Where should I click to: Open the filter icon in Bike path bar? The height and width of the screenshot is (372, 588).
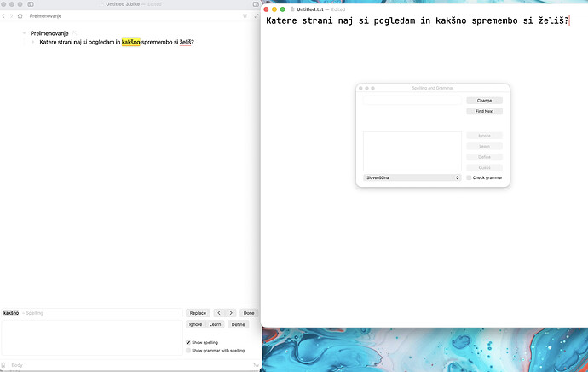[x=245, y=16]
